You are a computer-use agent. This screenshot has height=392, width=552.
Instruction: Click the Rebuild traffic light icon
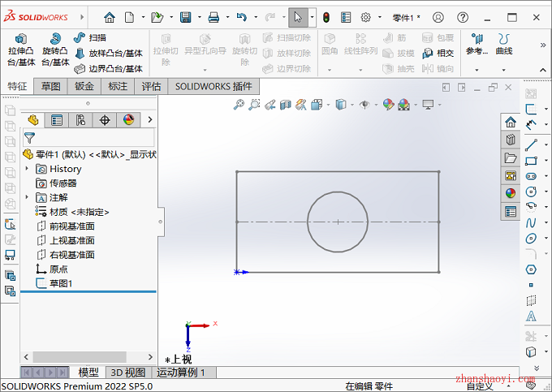pyautogui.click(x=326, y=17)
